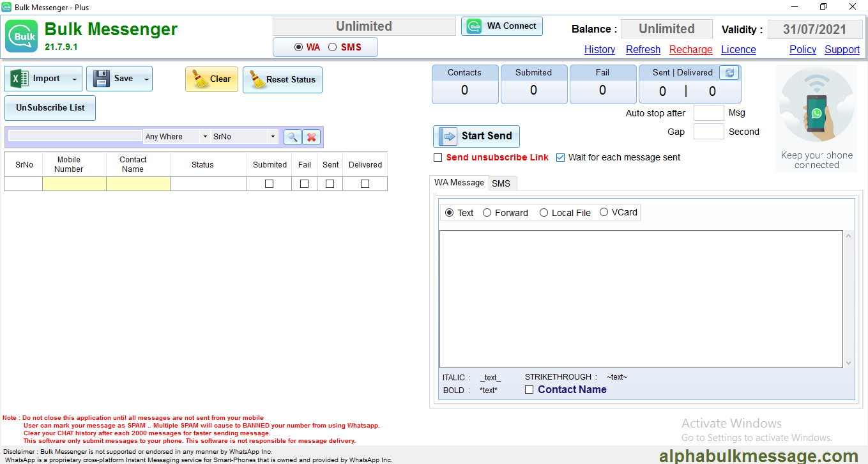
Task: Uncheck Wait for each message sent
Action: pos(561,158)
